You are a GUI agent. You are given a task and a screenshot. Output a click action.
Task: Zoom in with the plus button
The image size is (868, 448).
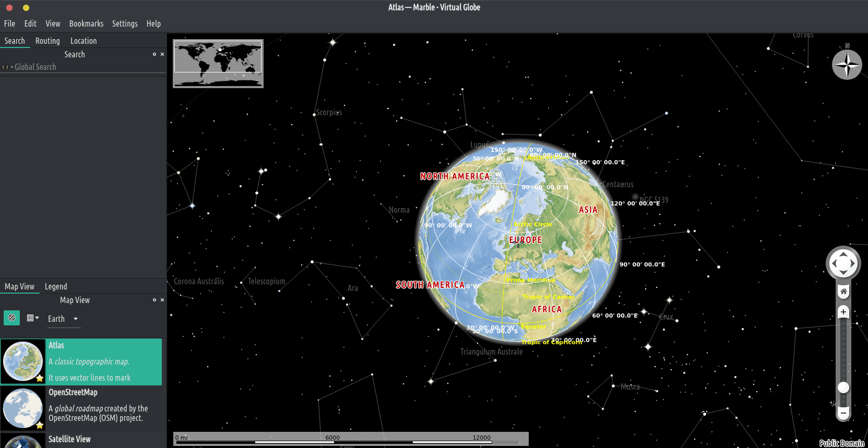click(843, 312)
